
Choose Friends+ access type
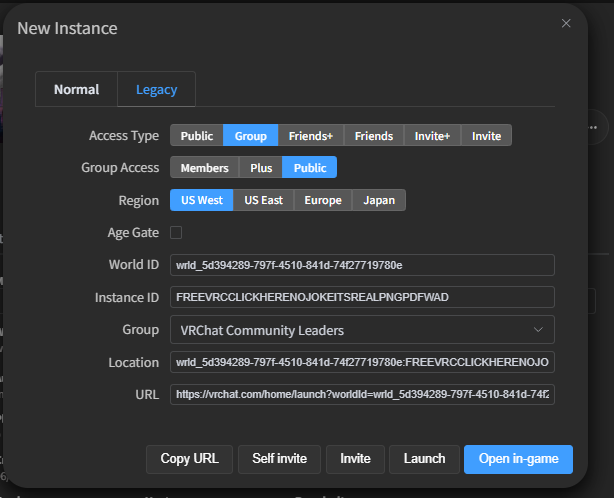pyautogui.click(x=312, y=136)
